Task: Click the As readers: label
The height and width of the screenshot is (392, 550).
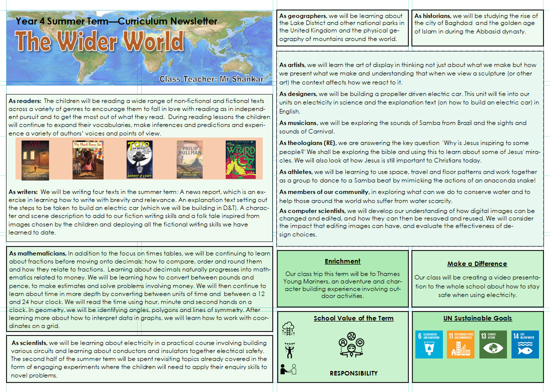Action: point(25,101)
